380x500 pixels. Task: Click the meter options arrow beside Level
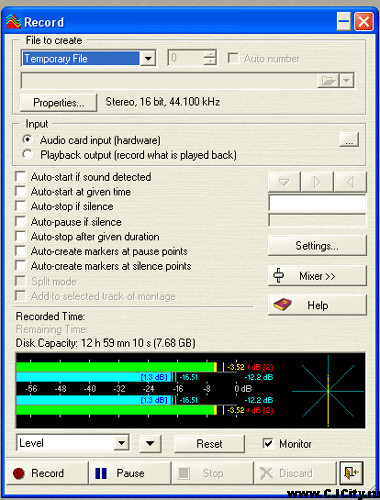click(150, 444)
